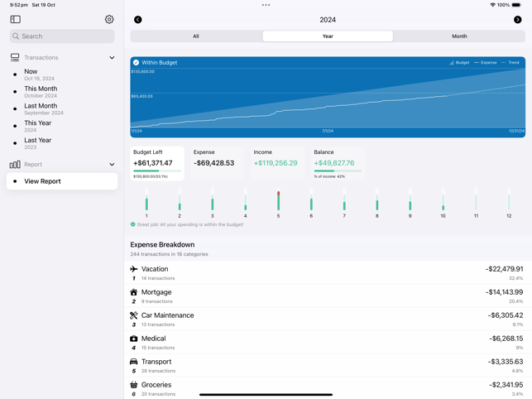Open Mortgage amount -$14,143.99
532x399 pixels.
[x=504, y=292]
